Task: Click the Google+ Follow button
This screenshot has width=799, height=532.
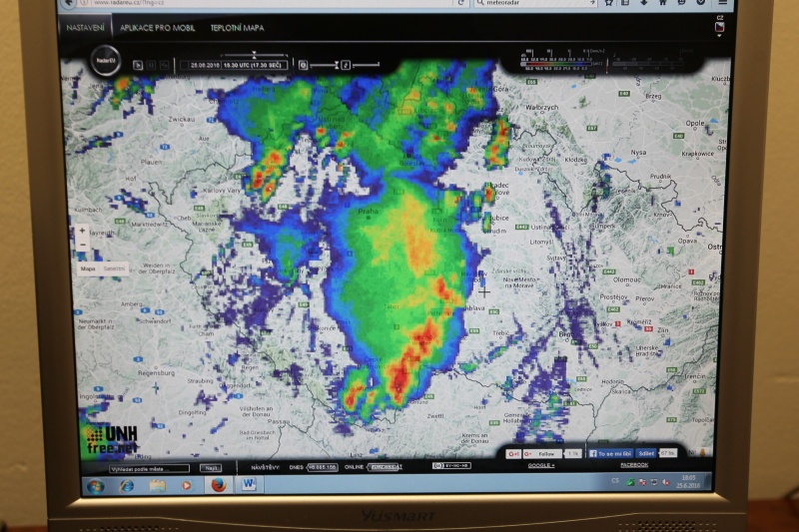Action: [543, 453]
